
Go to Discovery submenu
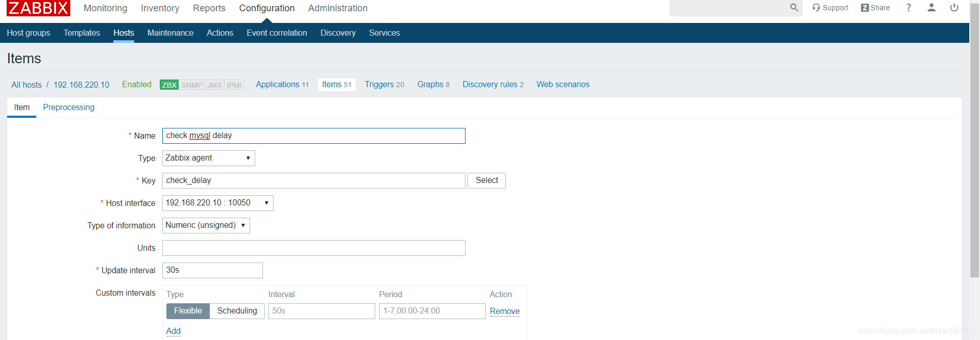tap(338, 33)
